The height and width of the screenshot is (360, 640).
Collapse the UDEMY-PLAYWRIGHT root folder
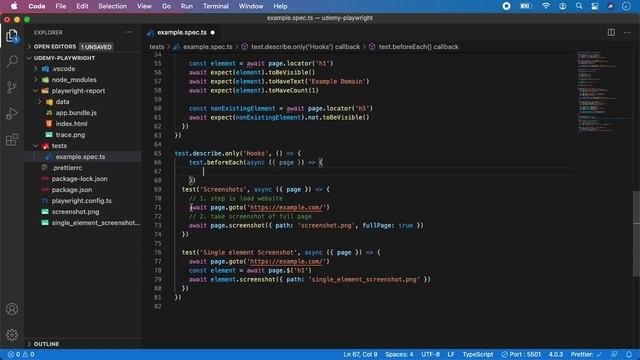[x=29, y=58]
